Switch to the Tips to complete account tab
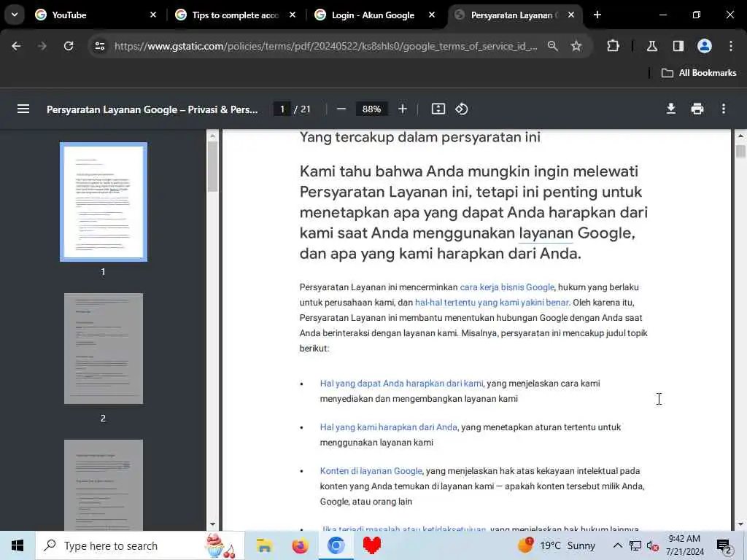 (236, 15)
